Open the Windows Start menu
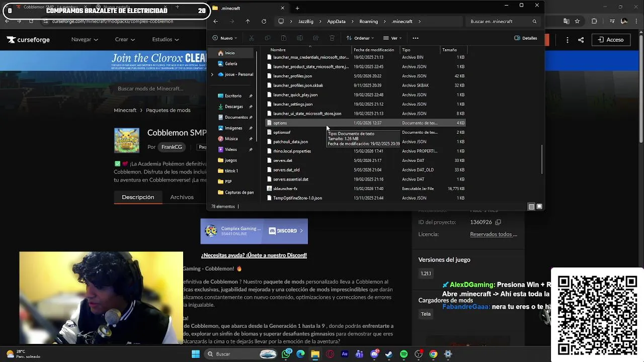 tap(196, 354)
